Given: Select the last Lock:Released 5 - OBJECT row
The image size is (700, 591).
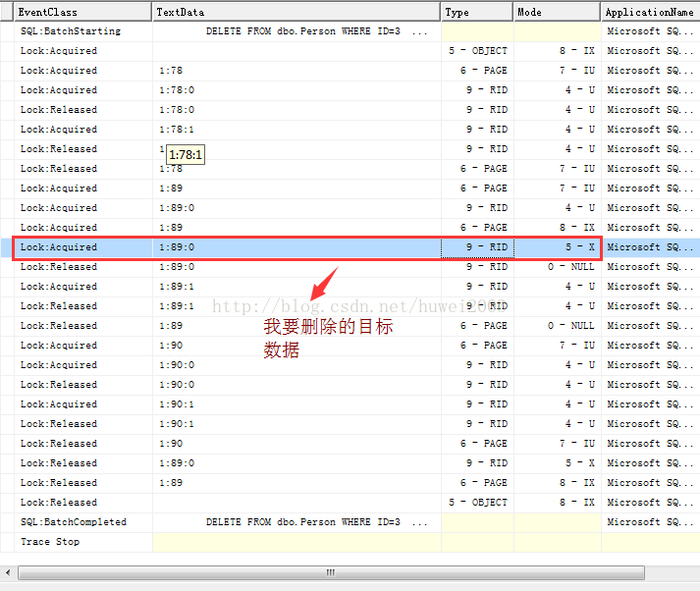Looking at the screenshot, I should point(350,503).
